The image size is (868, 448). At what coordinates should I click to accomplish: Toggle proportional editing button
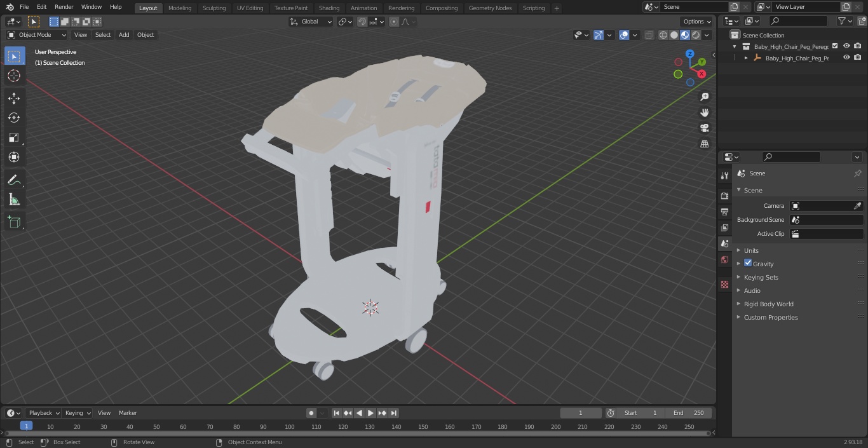coord(394,22)
